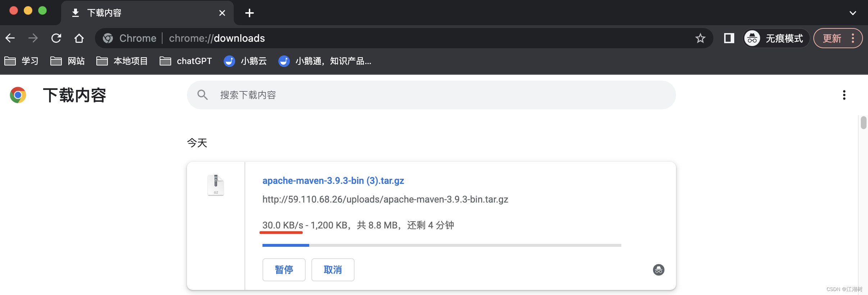Toggle the side panel icon

(x=729, y=38)
